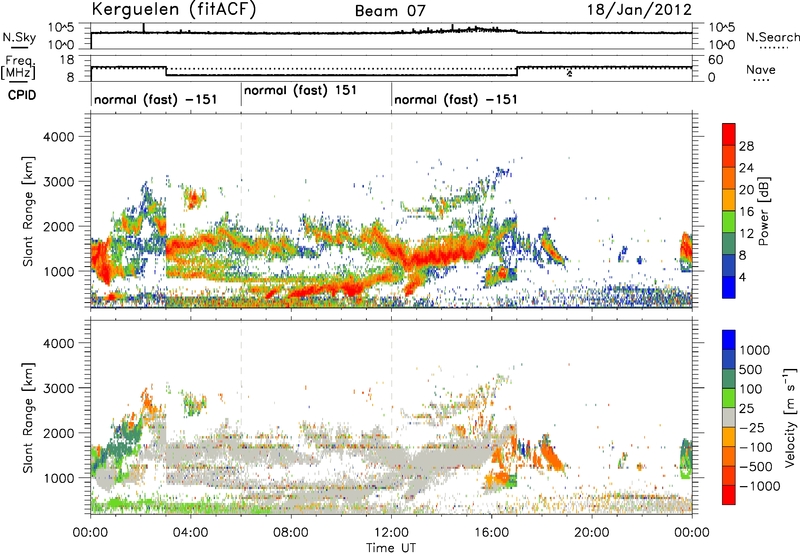The width and height of the screenshot is (800, 554).
Task: Click the '-1000' tick on the velocity colorbar
Action: point(759,486)
